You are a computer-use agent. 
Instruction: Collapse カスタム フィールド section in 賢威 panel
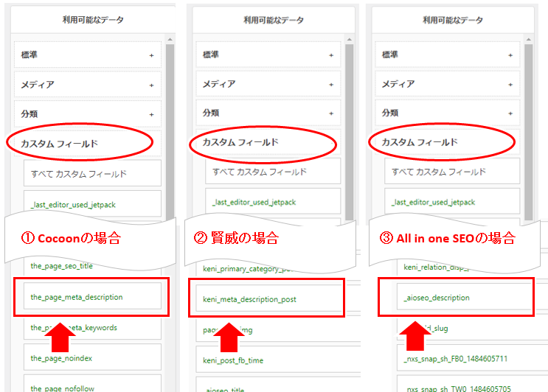pos(268,142)
